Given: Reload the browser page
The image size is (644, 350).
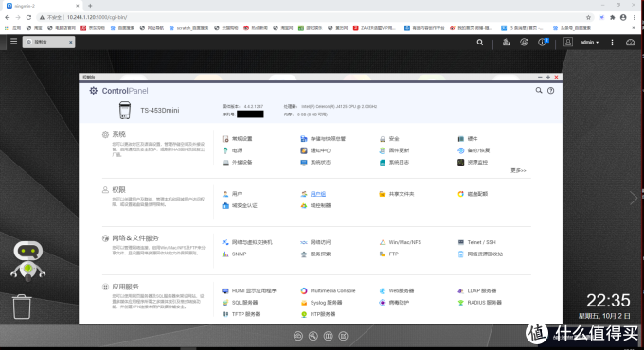Looking at the screenshot, I should [x=28, y=17].
